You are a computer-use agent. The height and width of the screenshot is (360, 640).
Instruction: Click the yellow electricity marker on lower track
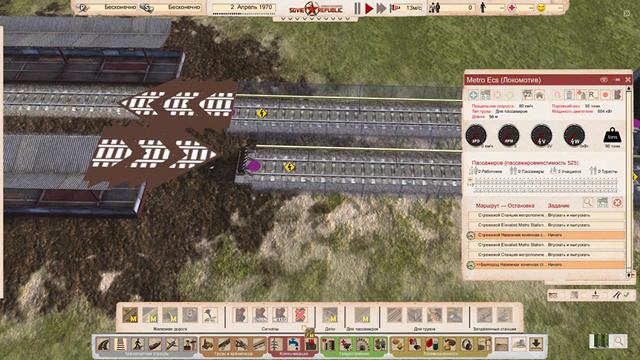pos(289,167)
